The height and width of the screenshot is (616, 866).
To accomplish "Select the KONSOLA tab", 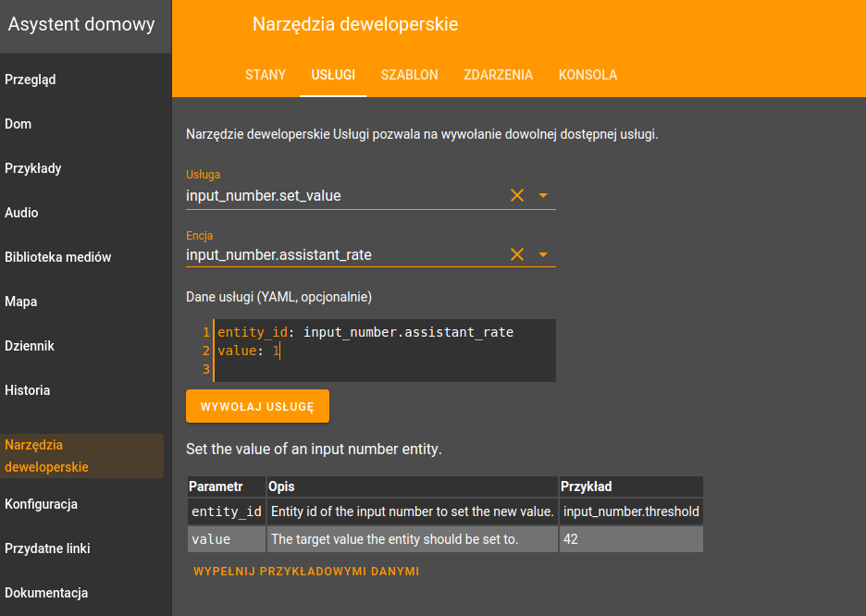I will (588, 75).
